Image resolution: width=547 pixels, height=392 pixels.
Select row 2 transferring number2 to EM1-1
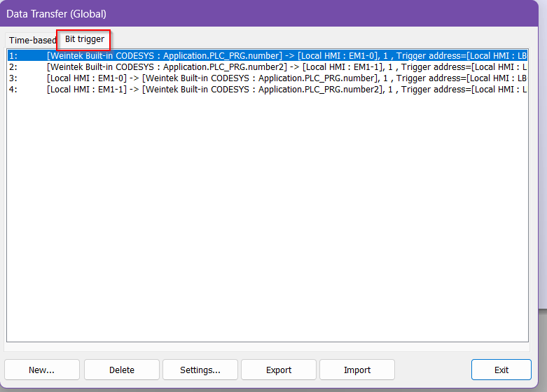pyautogui.click(x=268, y=67)
